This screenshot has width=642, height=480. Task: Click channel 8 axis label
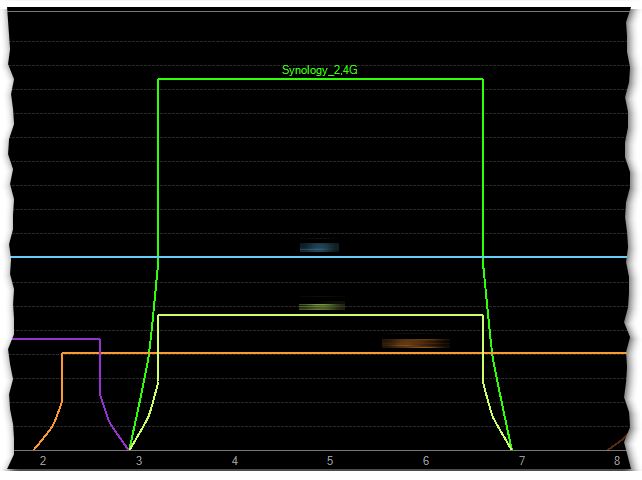click(x=617, y=461)
